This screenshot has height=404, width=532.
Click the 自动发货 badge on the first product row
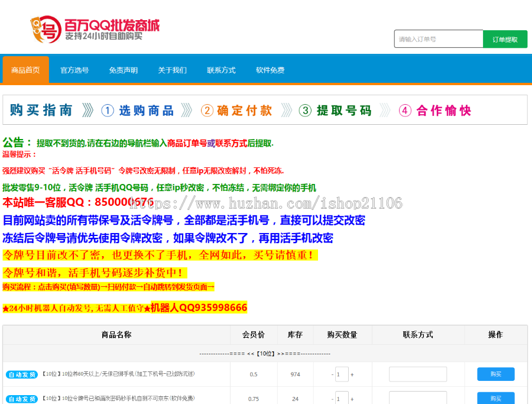(21, 374)
